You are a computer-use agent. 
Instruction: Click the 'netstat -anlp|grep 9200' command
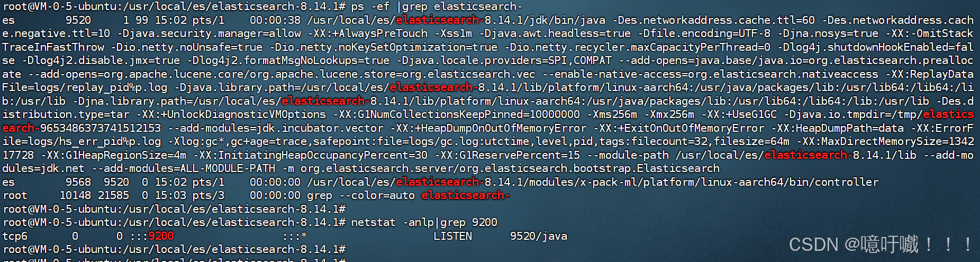tap(424, 223)
